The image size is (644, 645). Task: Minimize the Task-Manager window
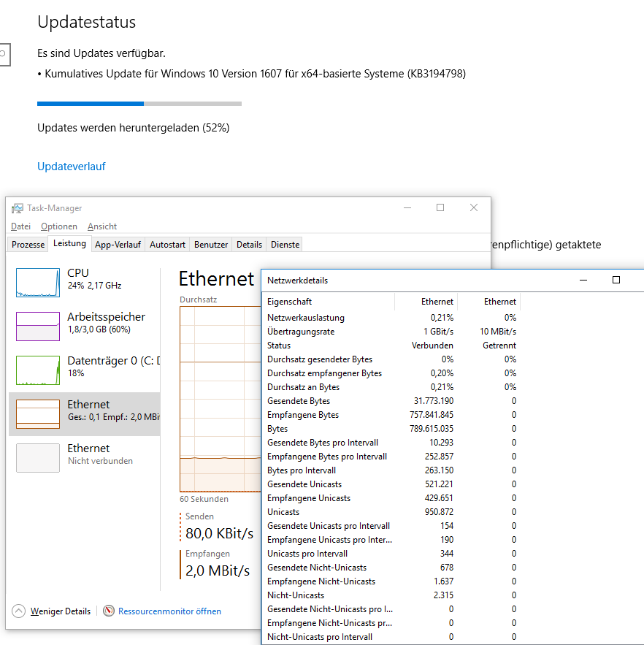tap(407, 207)
